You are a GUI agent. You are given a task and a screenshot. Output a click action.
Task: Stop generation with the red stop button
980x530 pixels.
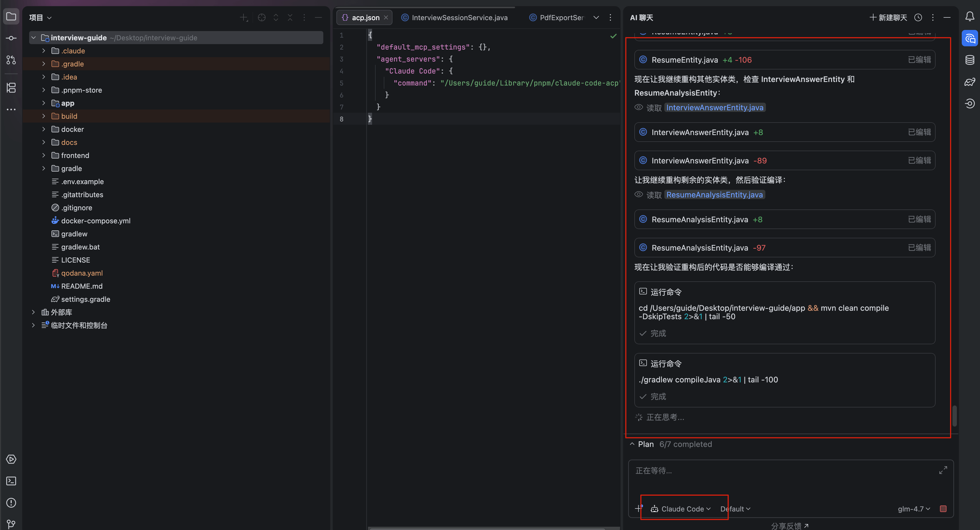click(943, 509)
